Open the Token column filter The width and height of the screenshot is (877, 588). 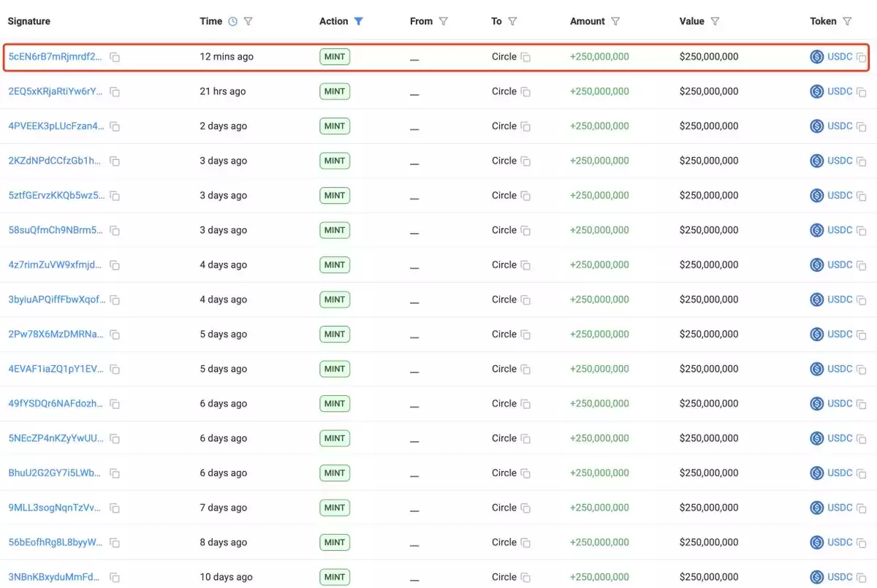pos(847,21)
